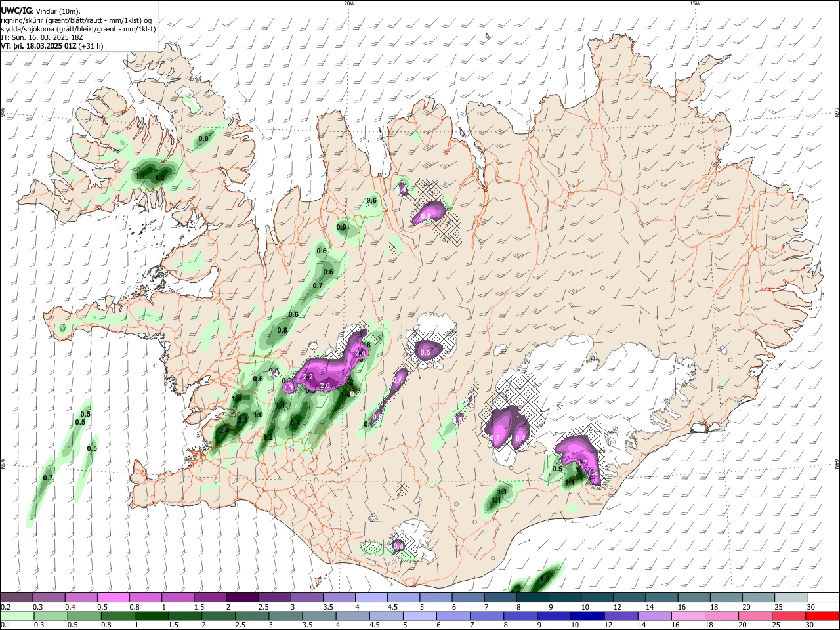
Task: Click the white 2.4 value on the purple snow area
Action: pos(360,353)
